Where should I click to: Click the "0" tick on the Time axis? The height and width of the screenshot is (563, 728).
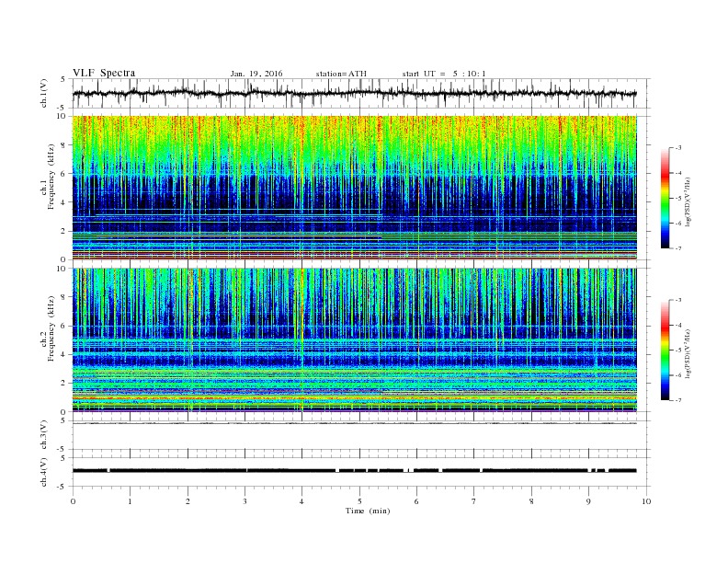[x=73, y=501]
